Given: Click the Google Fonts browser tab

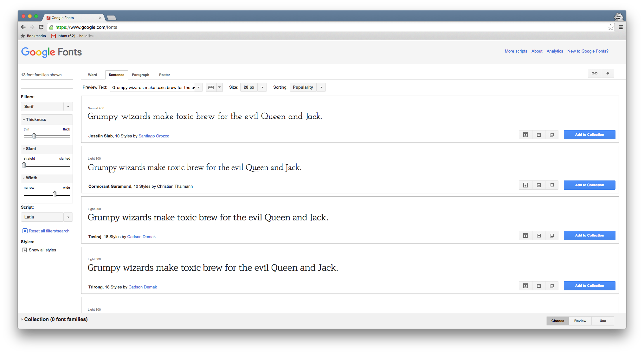Looking at the screenshot, I should (x=74, y=18).
